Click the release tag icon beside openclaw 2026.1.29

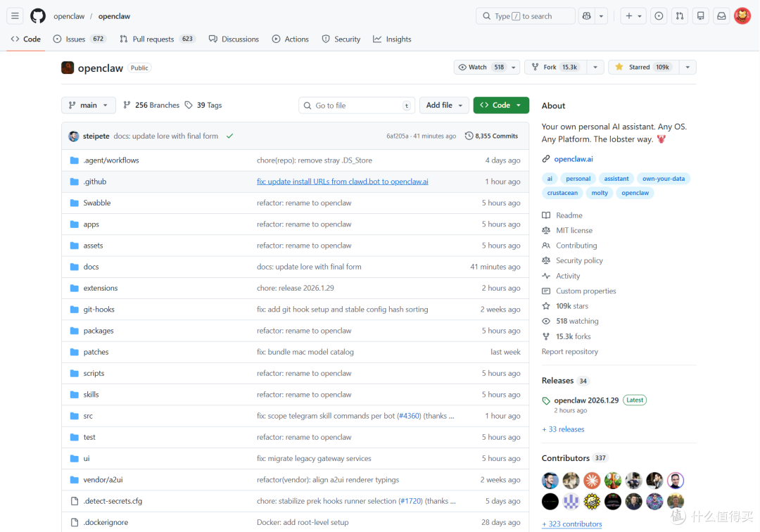(x=546, y=400)
